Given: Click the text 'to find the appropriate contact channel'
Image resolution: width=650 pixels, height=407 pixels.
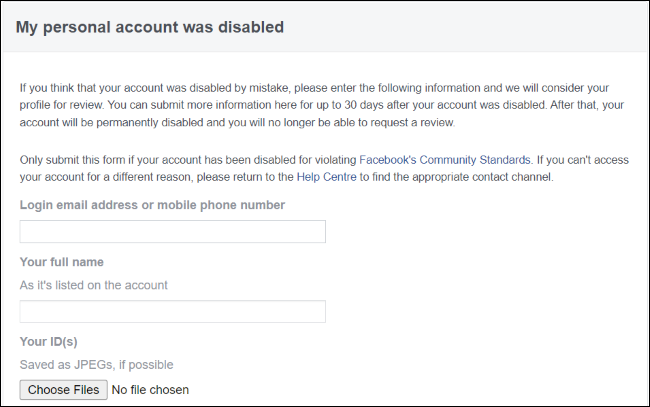Looking at the screenshot, I should [x=456, y=177].
